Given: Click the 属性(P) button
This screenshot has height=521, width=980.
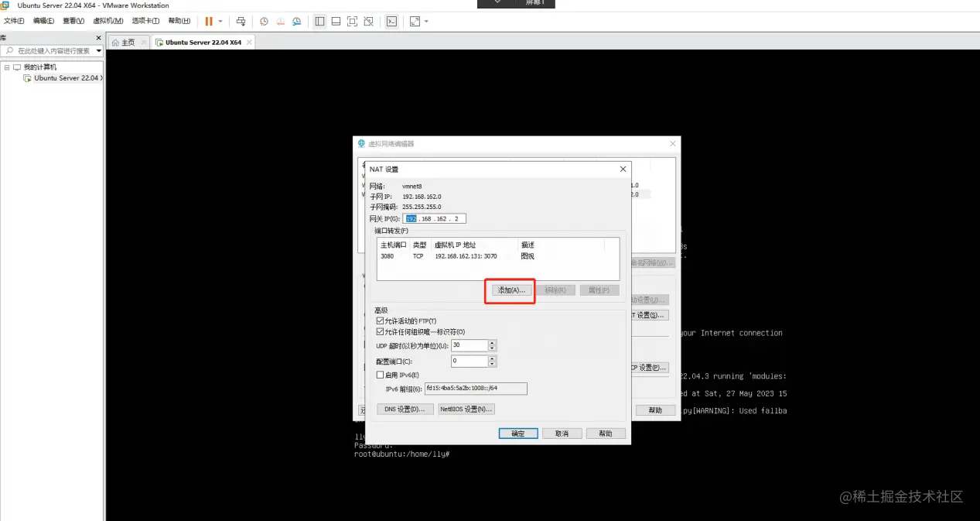Looking at the screenshot, I should click(x=599, y=290).
